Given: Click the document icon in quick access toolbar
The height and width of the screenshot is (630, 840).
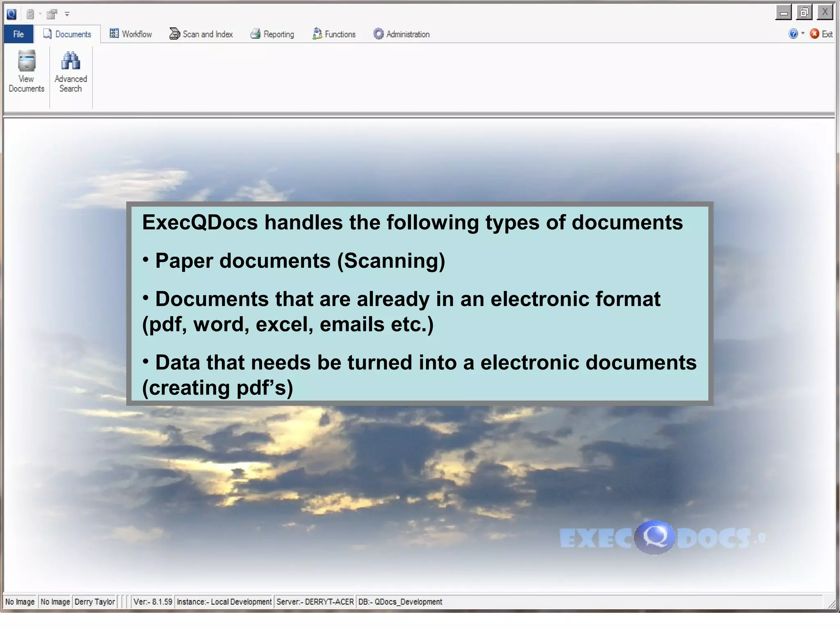Looking at the screenshot, I should tap(30, 15).
